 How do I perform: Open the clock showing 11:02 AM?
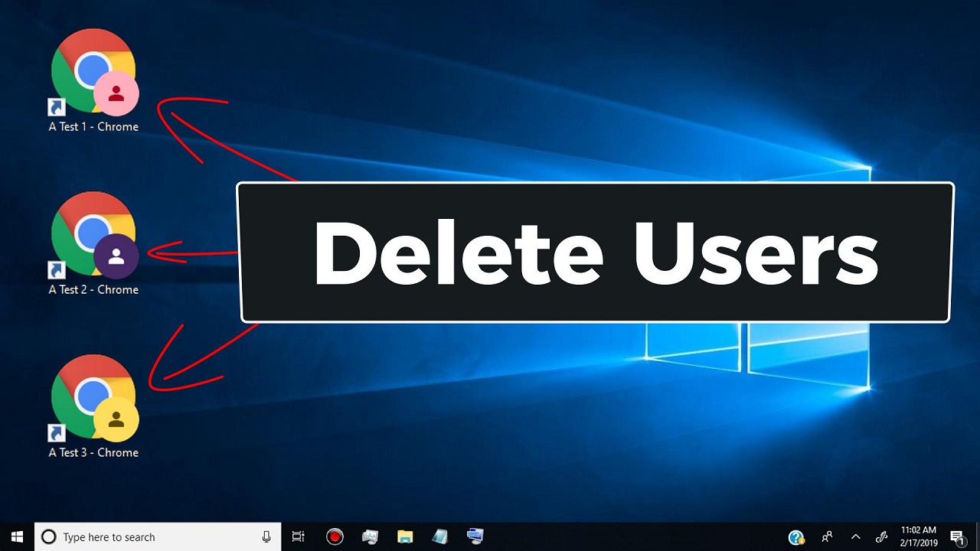click(918, 537)
